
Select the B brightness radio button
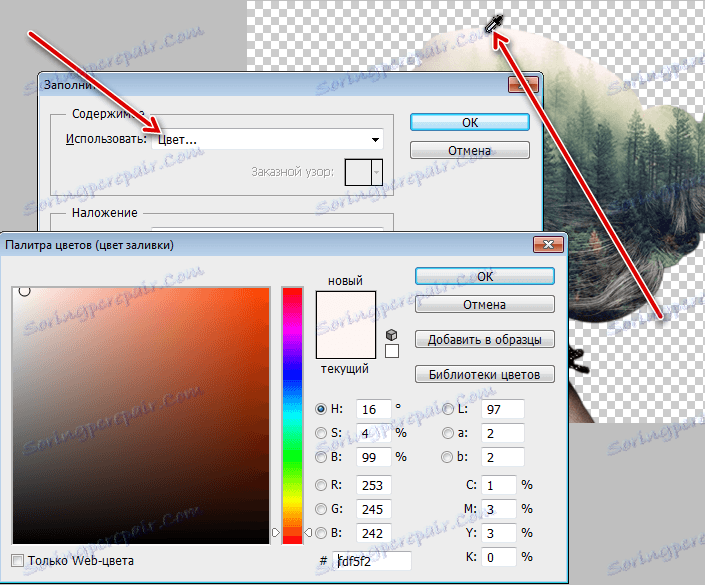[321, 457]
